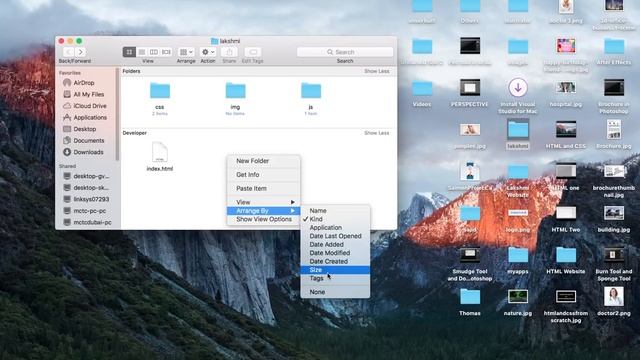Viewport: 640px width, 360px height.
Task: Click the Edit Tags toolbar button
Action: 253,52
